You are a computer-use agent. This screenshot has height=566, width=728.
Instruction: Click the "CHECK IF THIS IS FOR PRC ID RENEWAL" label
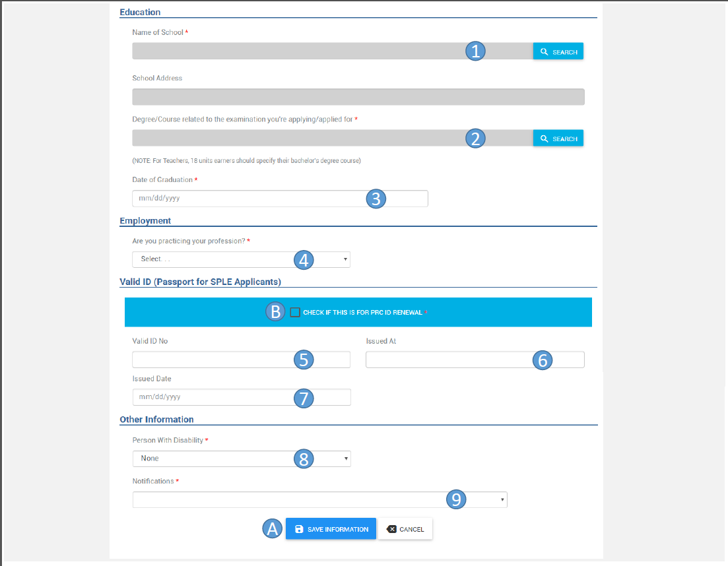(x=362, y=312)
